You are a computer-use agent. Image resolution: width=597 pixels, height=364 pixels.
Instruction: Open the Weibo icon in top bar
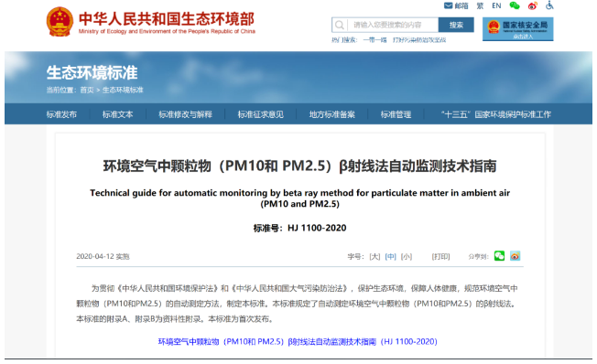(x=532, y=5)
